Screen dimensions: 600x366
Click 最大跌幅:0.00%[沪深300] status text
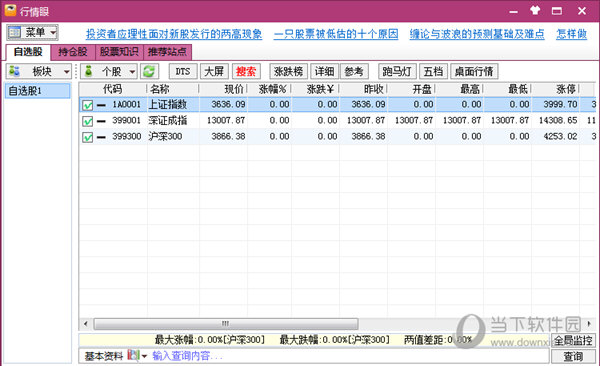(x=334, y=340)
